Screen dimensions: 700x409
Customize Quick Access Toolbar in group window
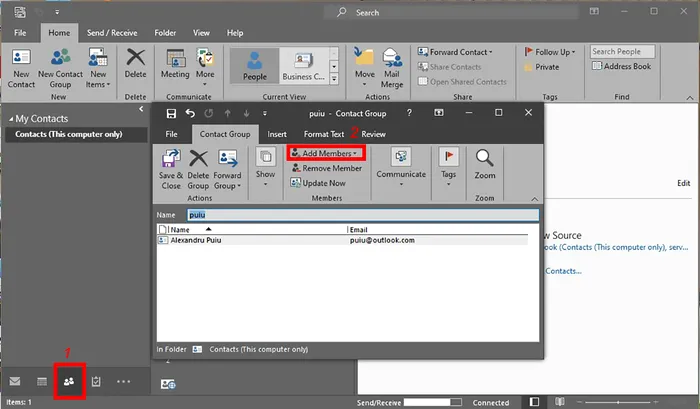tap(265, 113)
